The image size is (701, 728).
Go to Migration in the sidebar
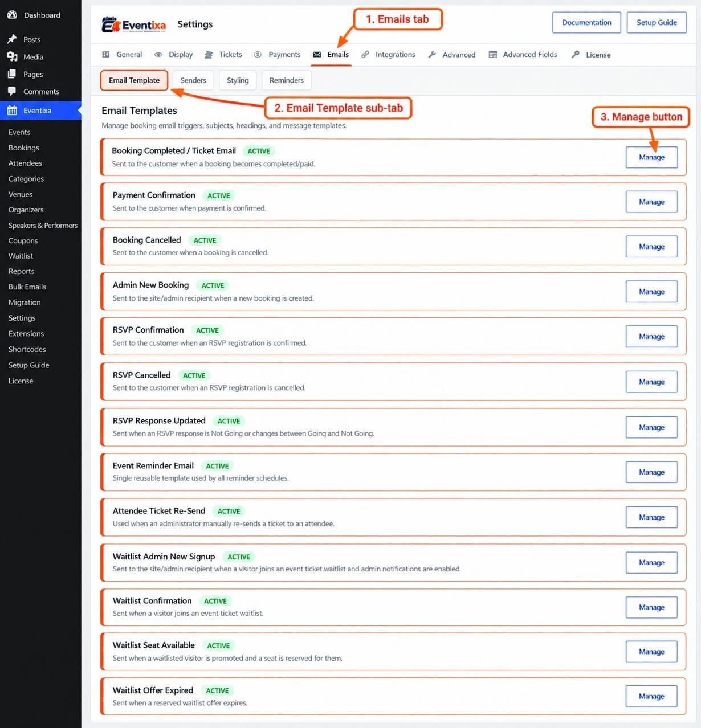(25, 302)
